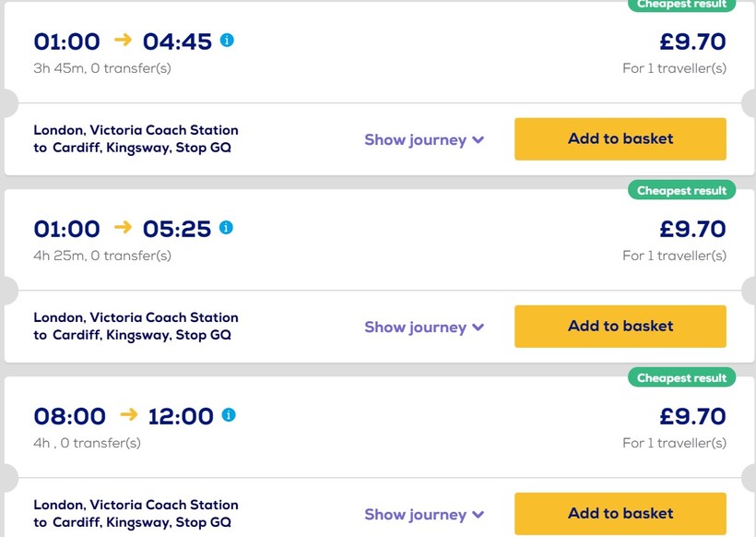This screenshot has width=756, height=537.
Task: Expand Show journey for the 4h 25m trip
Action: 424,328
